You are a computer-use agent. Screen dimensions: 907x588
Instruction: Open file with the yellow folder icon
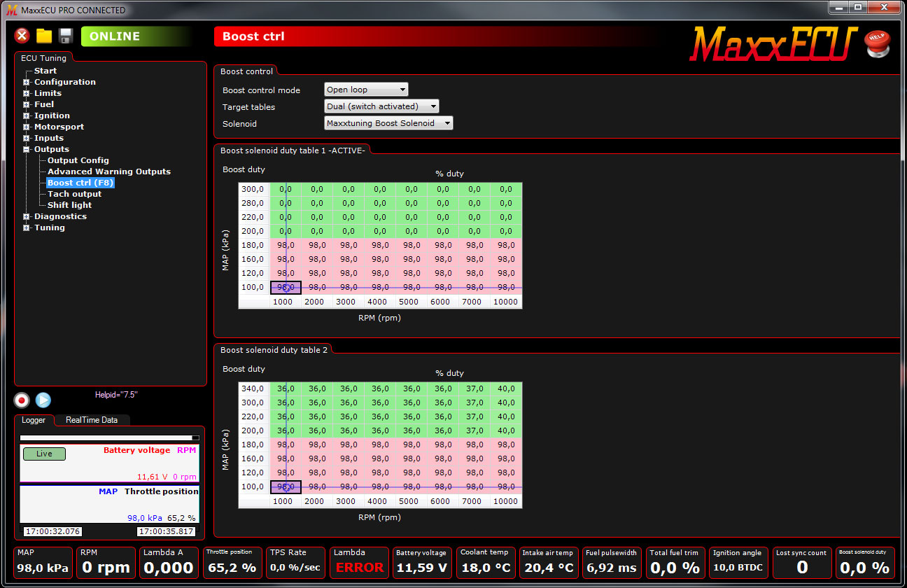click(x=44, y=36)
